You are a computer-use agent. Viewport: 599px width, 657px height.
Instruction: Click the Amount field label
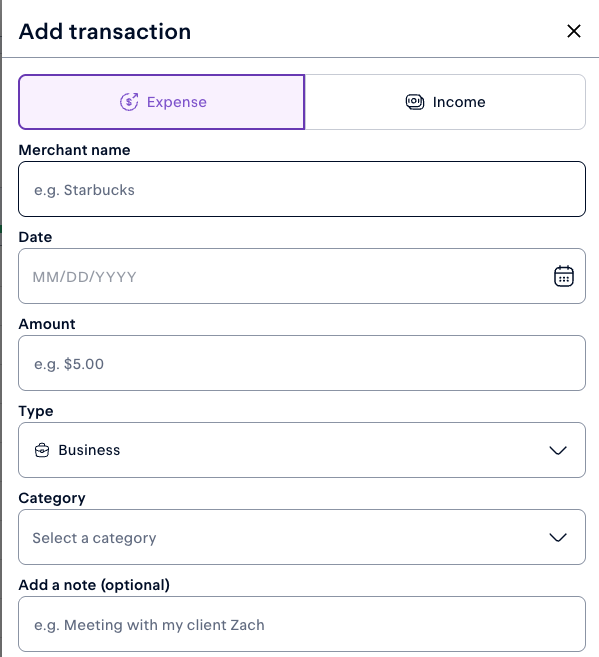(x=47, y=324)
